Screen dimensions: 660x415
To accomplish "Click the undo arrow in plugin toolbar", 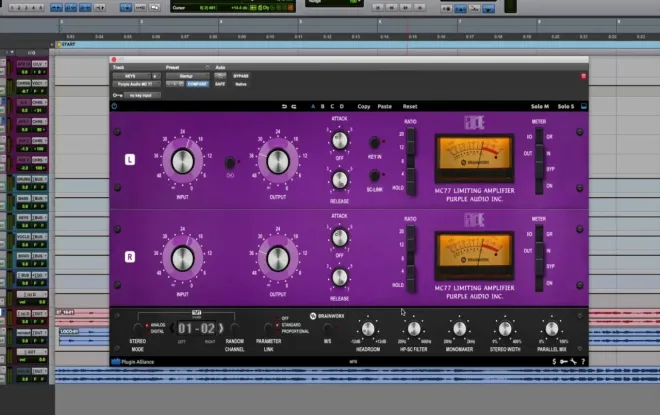I will tap(284, 106).
